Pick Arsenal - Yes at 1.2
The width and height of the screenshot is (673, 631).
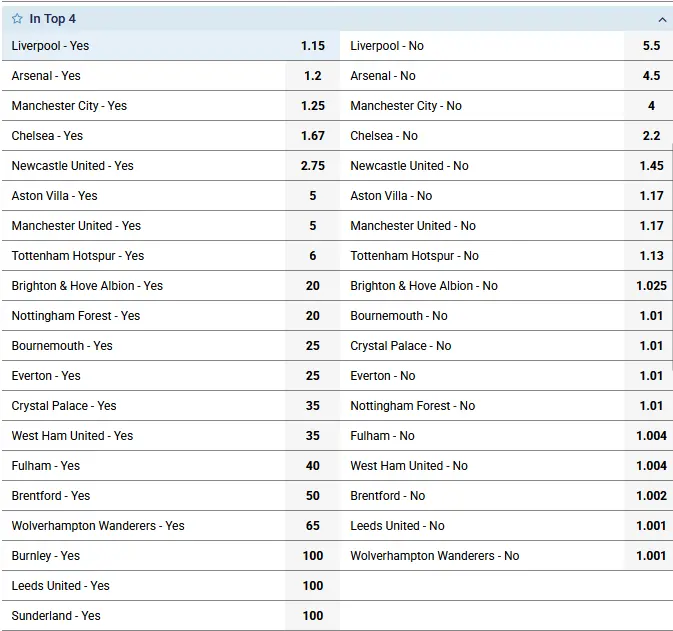tap(169, 76)
